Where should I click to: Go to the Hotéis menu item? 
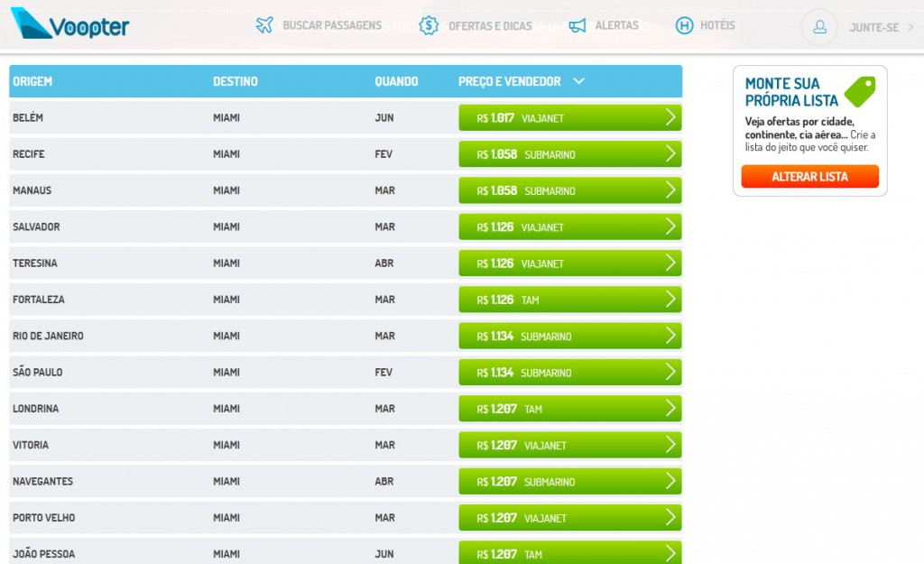point(717,25)
